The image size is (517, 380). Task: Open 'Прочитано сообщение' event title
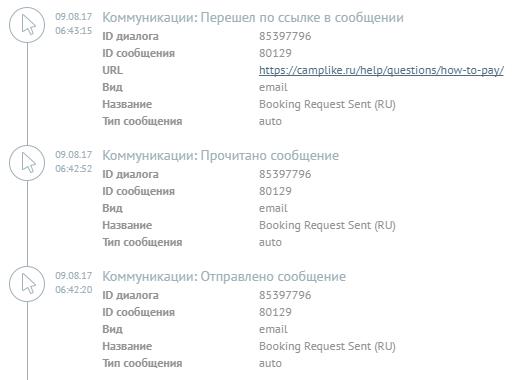tap(220, 156)
